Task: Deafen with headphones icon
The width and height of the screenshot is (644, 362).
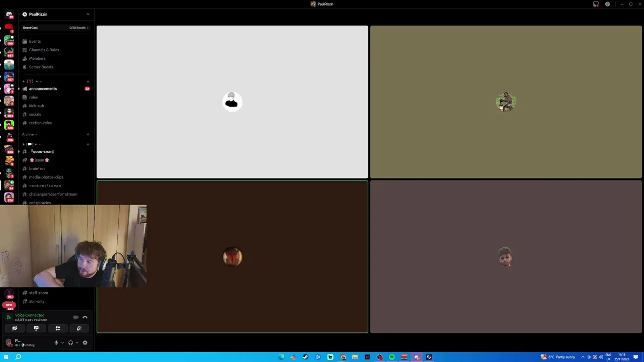Action: pyautogui.click(x=70, y=343)
